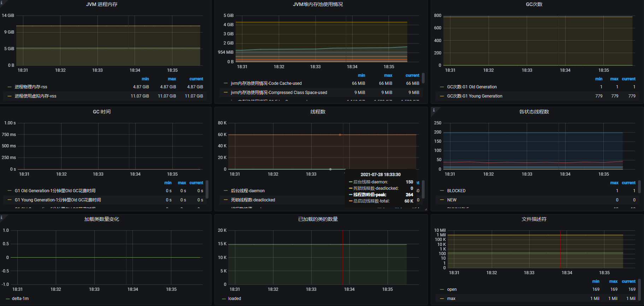
Task: Sort 文件描述符 legend by min column
Action: (x=596, y=281)
